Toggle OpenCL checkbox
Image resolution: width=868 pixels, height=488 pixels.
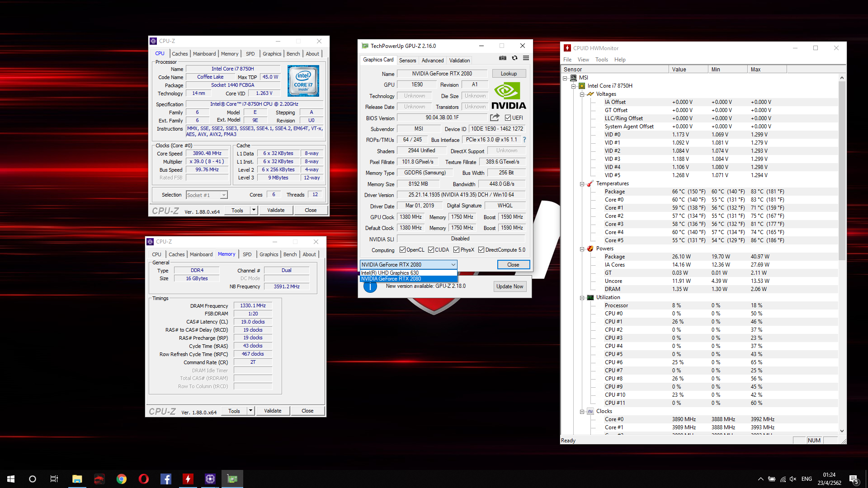pyautogui.click(x=402, y=250)
